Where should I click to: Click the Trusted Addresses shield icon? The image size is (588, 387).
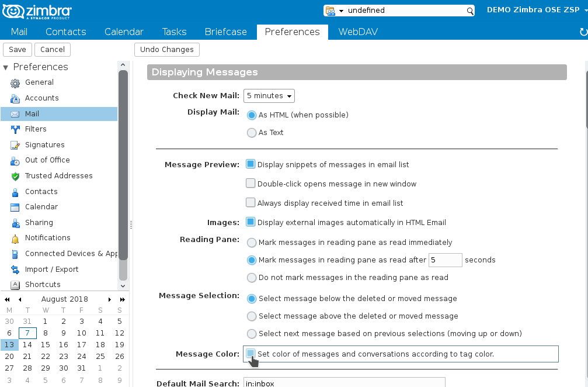(15, 176)
